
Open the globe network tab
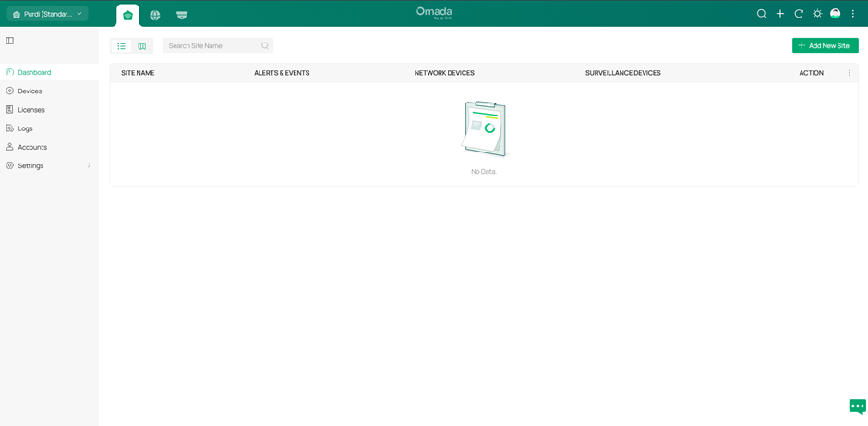coord(155,15)
